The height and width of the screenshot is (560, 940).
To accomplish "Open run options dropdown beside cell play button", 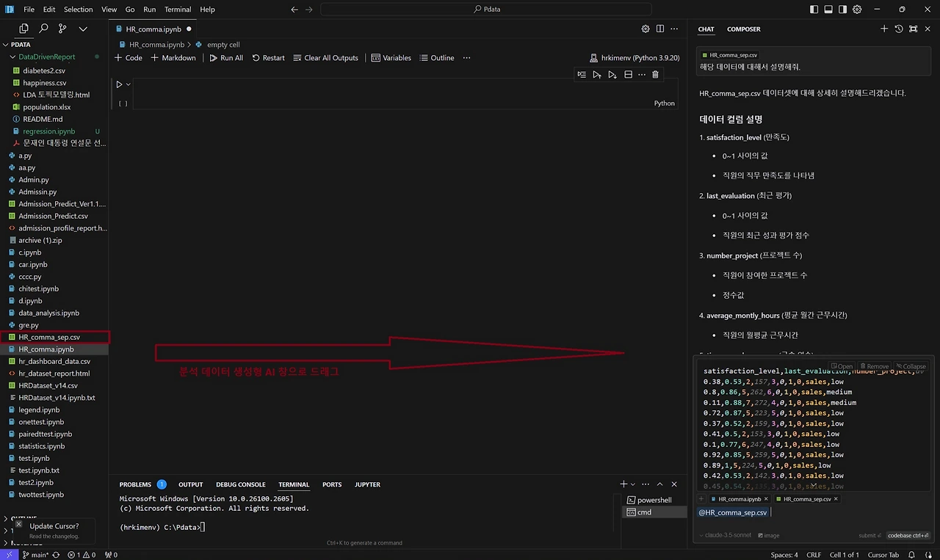I will [x=129, y=84].
